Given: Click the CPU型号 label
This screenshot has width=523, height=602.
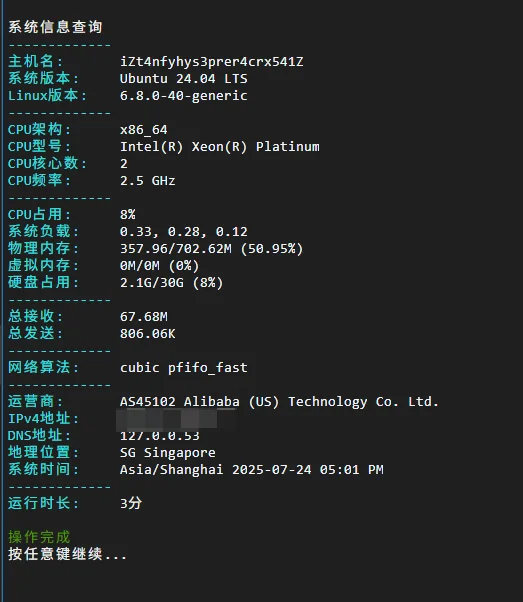Looking at the screenshot, I should (39, 146).
